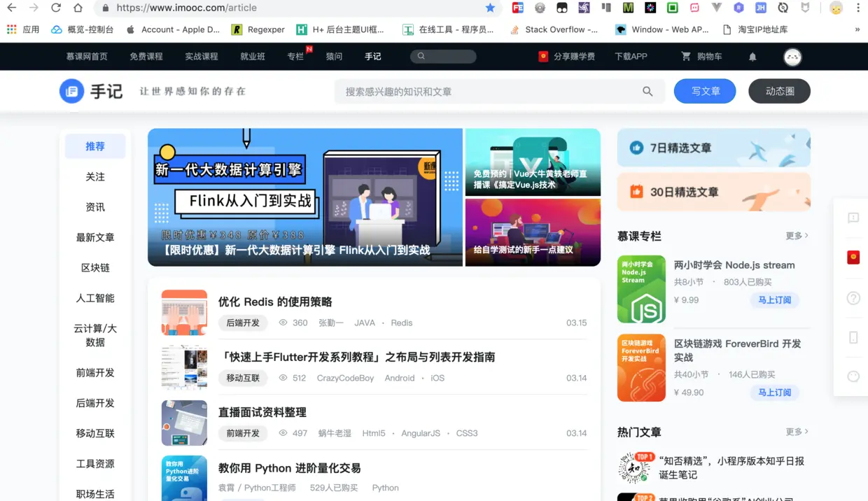The width and height of the screenshot is (868, 501).
Task: Click the 写文章 button
Action: click(705, 91)
